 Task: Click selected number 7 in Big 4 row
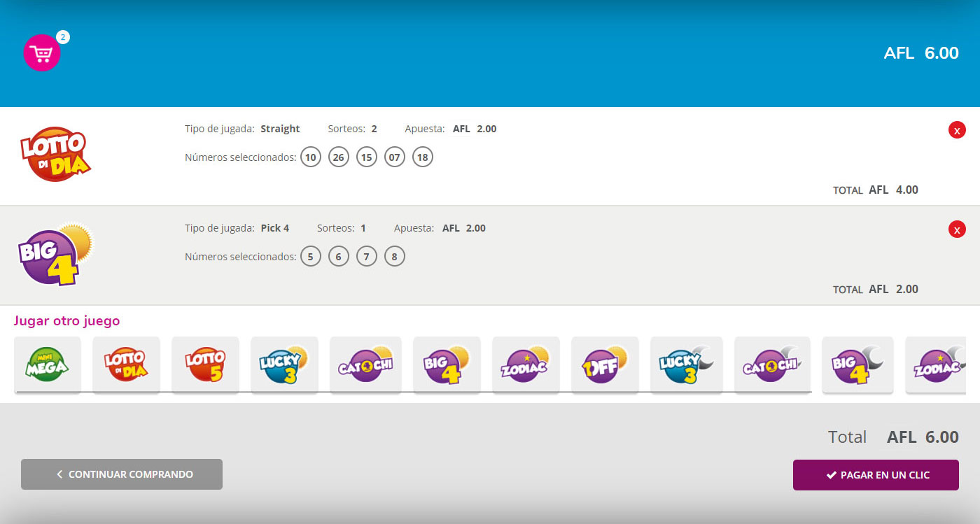click(367, 257)
